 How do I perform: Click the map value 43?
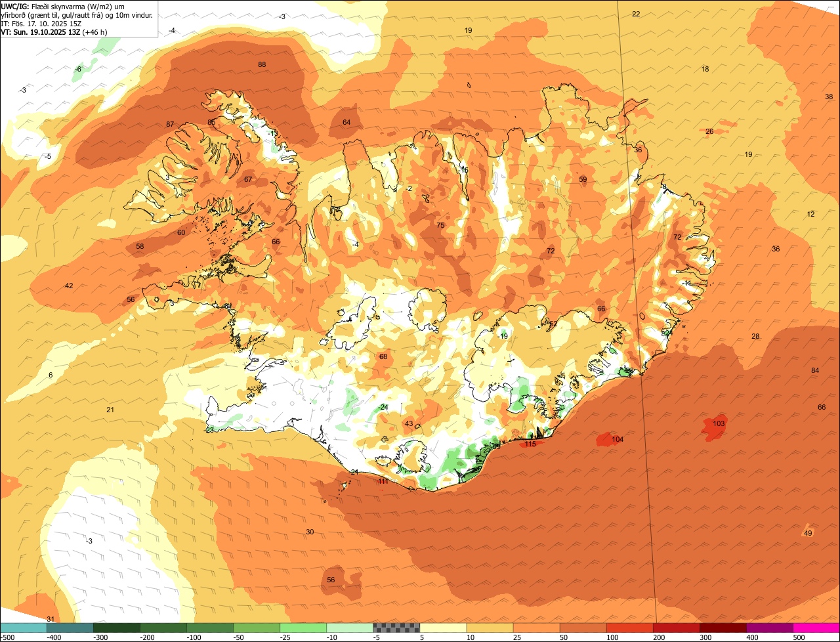click(409, 423)
